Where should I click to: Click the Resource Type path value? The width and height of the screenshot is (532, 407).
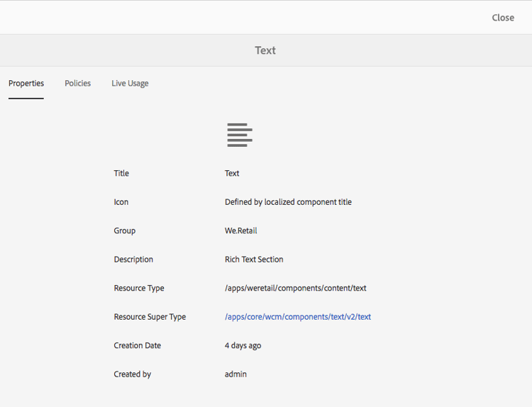295,288
